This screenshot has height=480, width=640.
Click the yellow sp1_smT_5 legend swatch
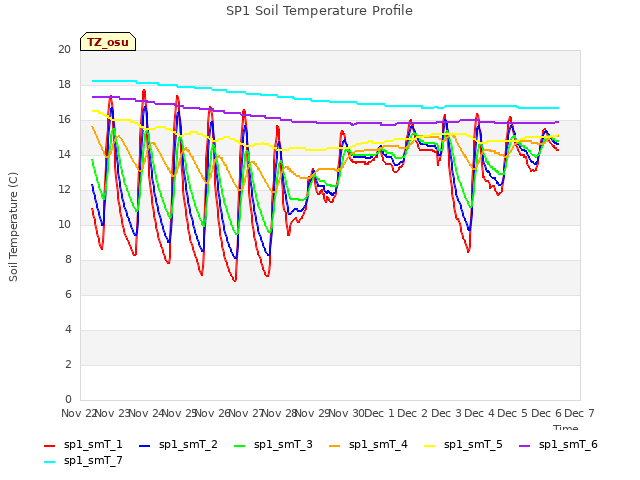click(429, 446)
